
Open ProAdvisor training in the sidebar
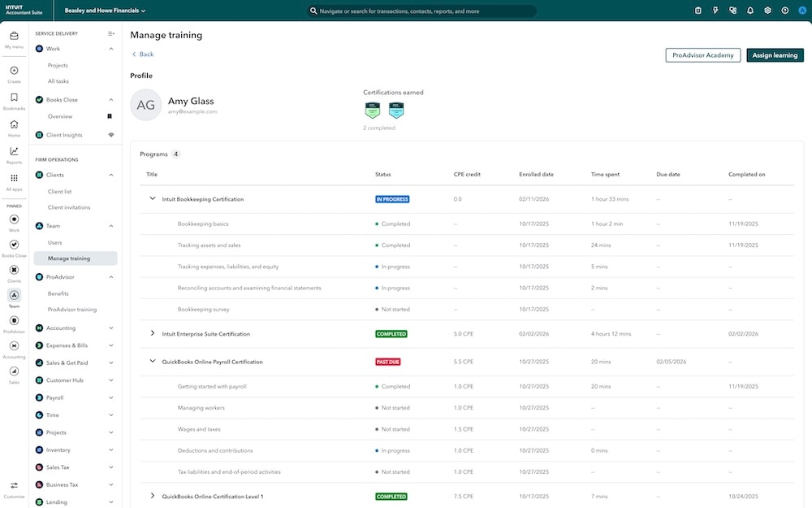coord(72,310)
